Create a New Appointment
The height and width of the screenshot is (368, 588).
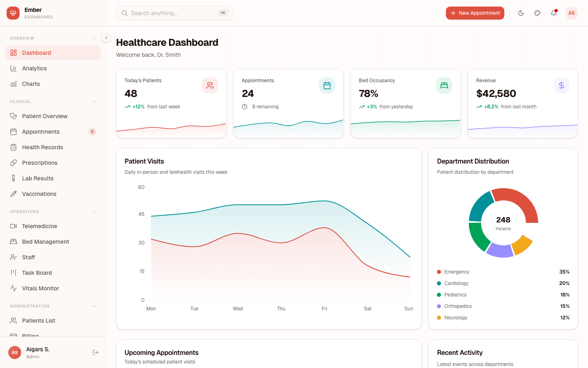coord(475,13)
